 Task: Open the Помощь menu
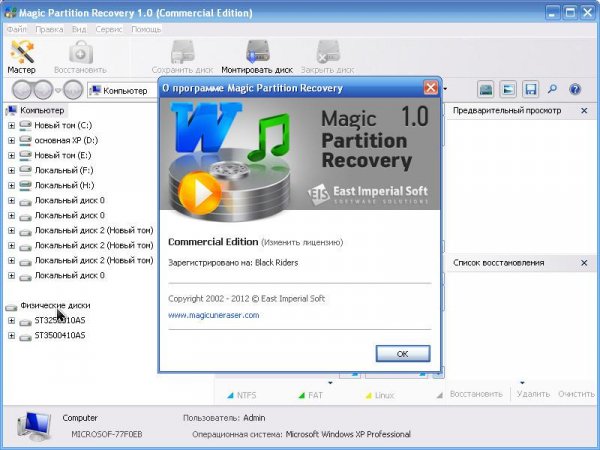pos(146,29)
